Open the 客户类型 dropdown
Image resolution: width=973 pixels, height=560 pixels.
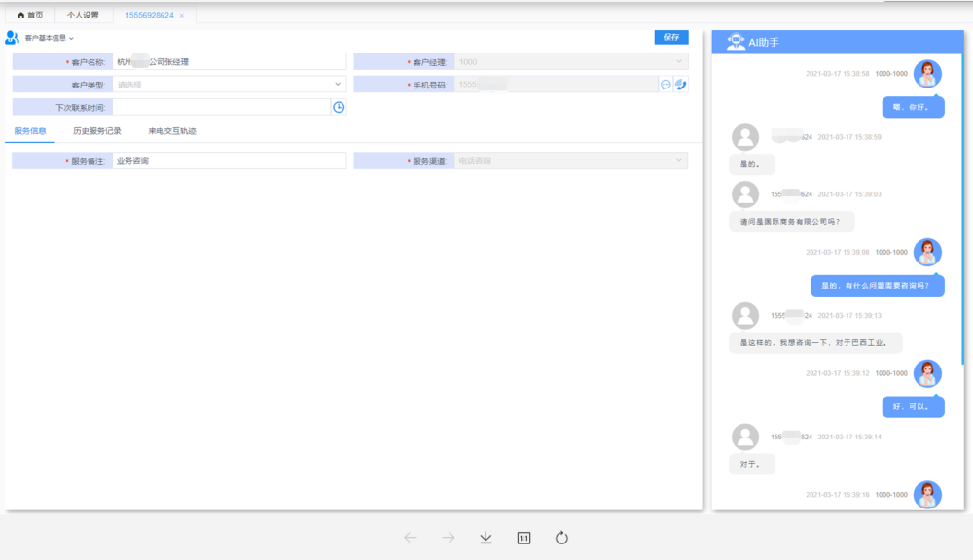pyautogui.click(x=229, y=85)
